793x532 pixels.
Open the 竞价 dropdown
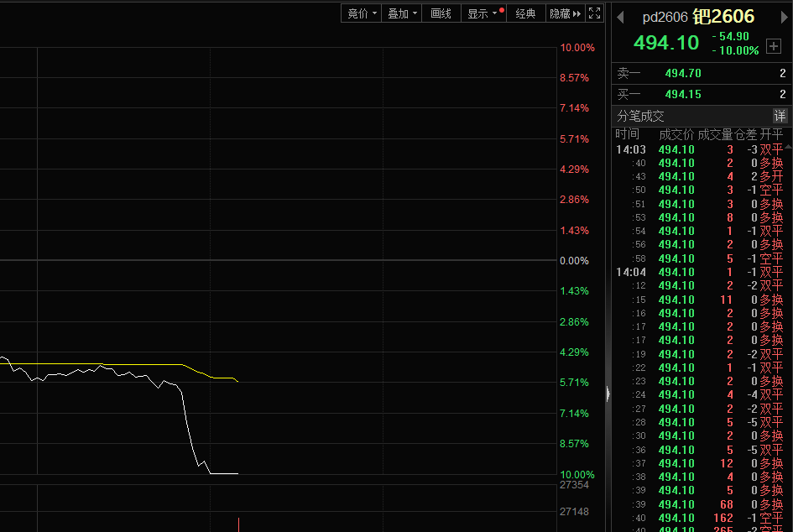coord(361,13)
